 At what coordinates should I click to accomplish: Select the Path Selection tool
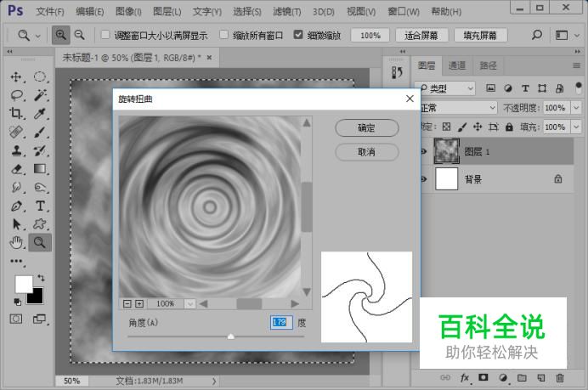(16, 224)
